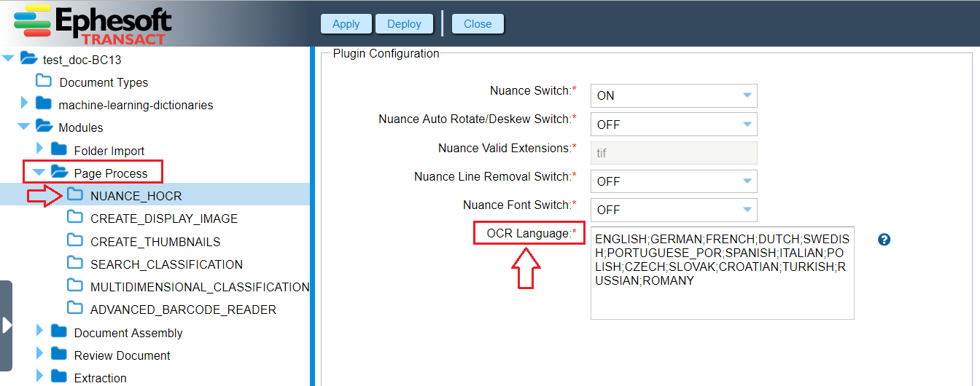Click the Document Assembly folder icon
The width and height of the screenshot is (980, 386).
click(59, 331)
